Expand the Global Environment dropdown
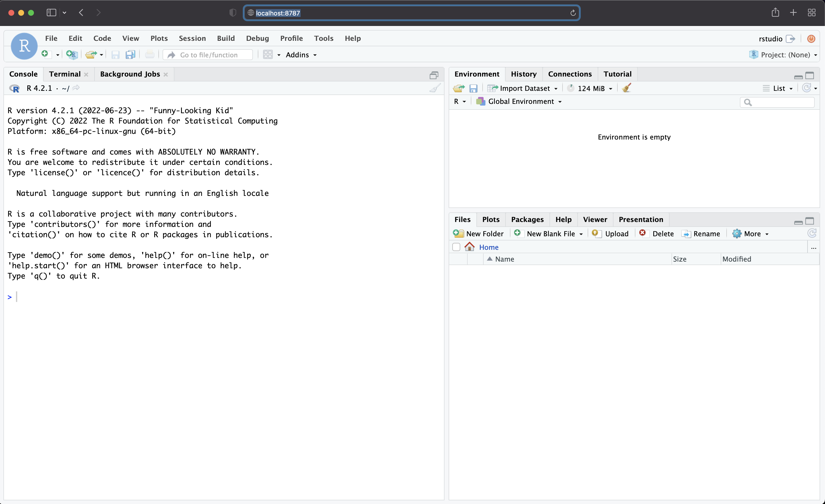The image size is (825, 504). [521, 101]
